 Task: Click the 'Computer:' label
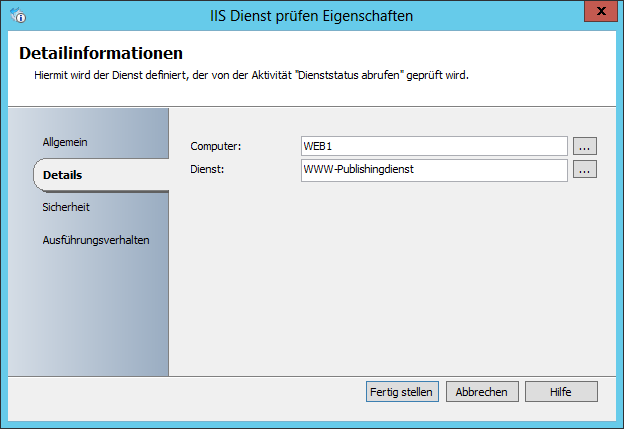[216, 146]
